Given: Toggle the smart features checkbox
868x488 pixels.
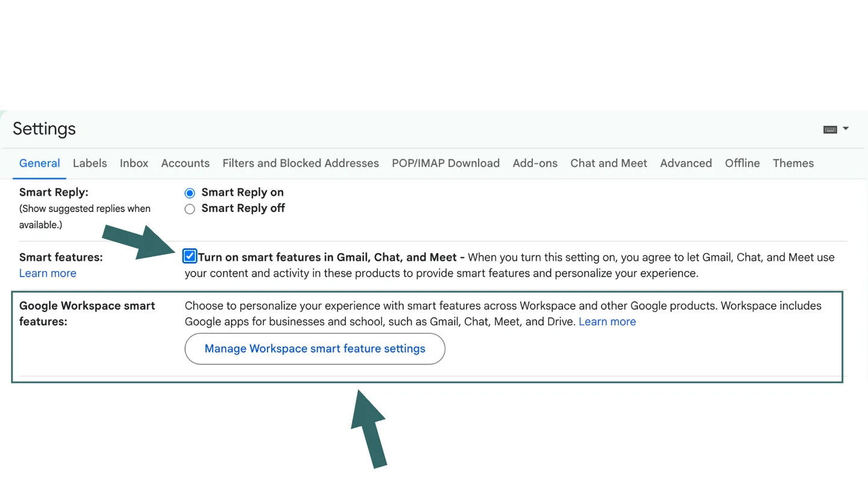Looking at the screenshot, I should coord(190,257).
